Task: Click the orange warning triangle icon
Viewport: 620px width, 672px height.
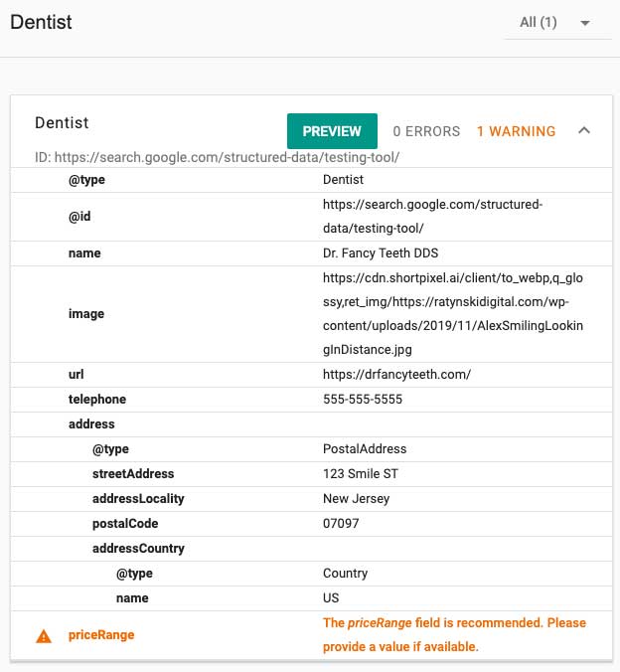Action: 44,635
